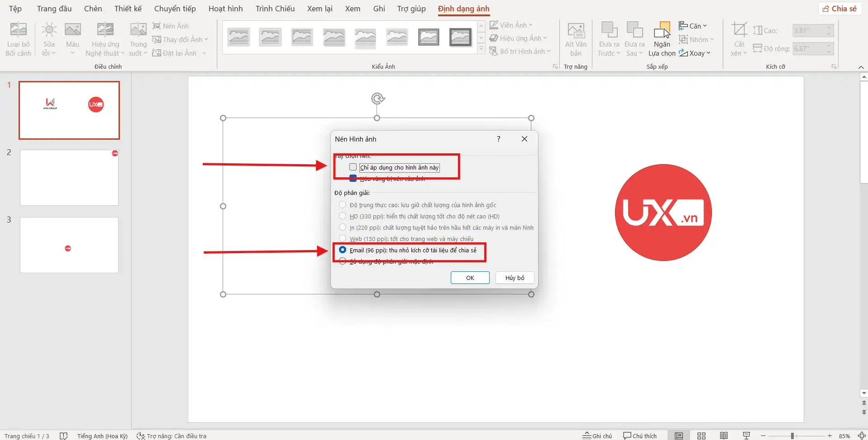Switch to reading view icon

724,436
